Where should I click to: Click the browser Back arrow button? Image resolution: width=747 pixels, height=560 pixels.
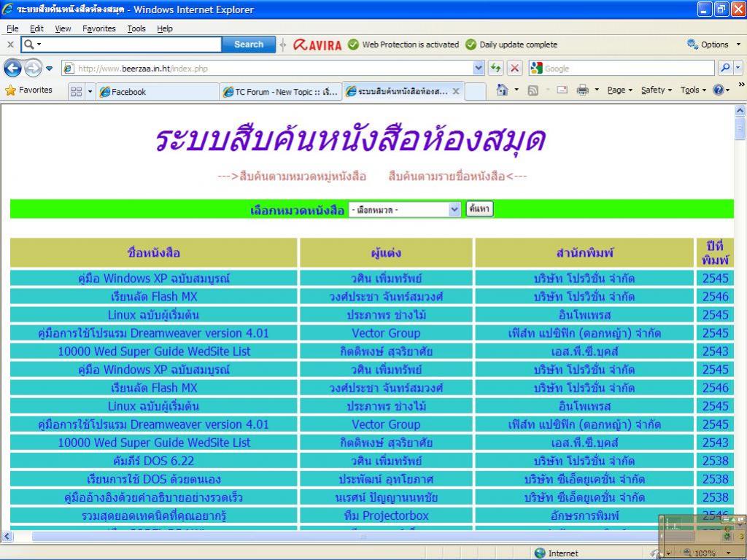[12, 69]
